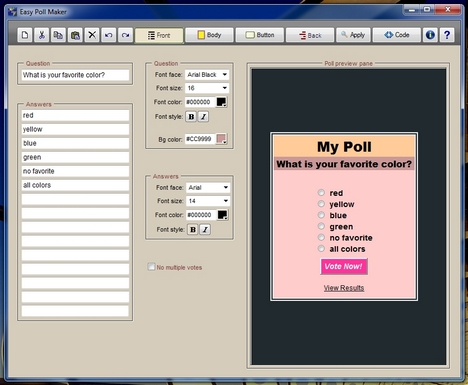Click the Vote Now! button in preview
This screenshot has width=468, height=385.
[x=344, y=266]
